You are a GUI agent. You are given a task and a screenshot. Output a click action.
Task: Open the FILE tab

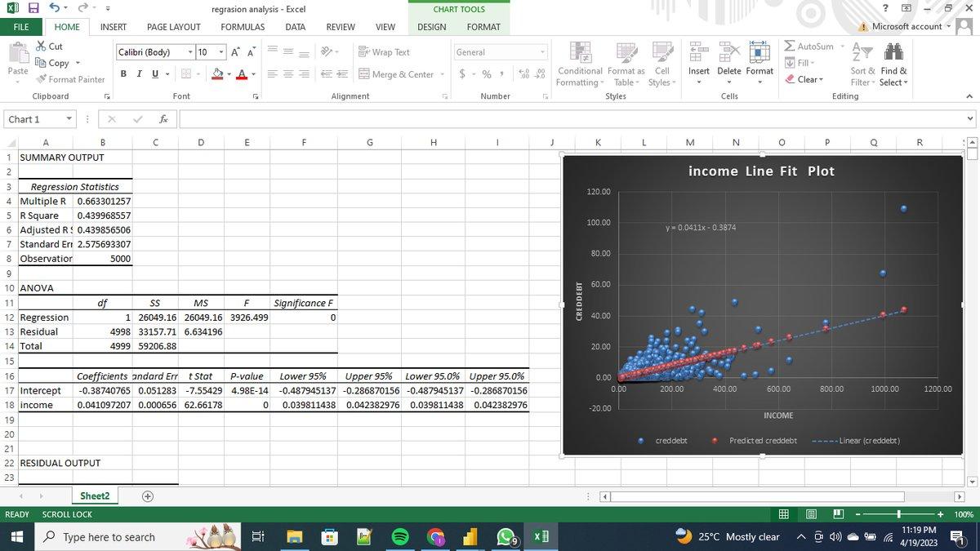coord(21,27)
